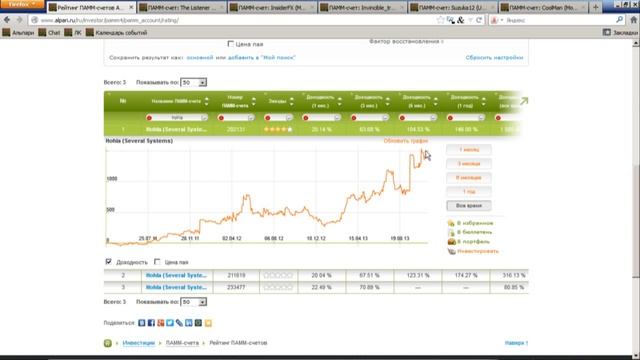This screenshot has height=360, width=640.
Task: Sort by Доходность (6 мес.) arrows
Action: pos(436,101)
